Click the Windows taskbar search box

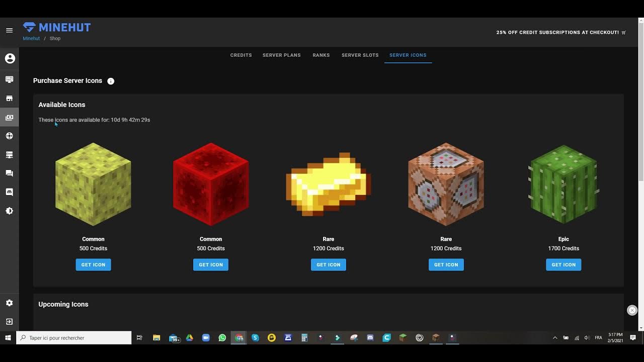74,338
